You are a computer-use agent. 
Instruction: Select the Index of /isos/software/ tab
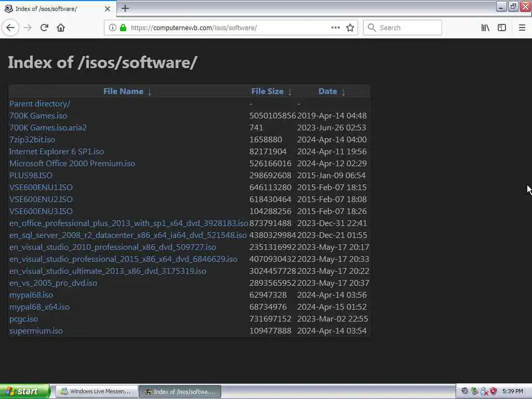point(58,9)
